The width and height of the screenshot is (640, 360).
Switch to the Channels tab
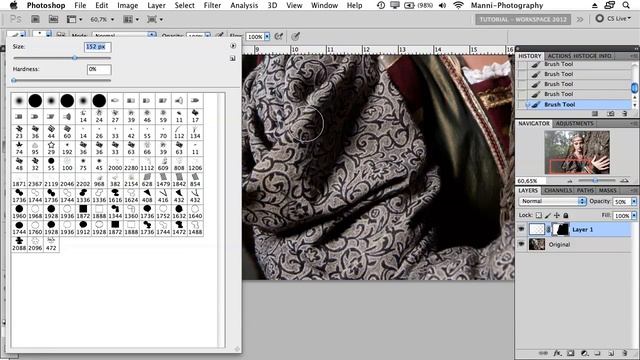558,191
